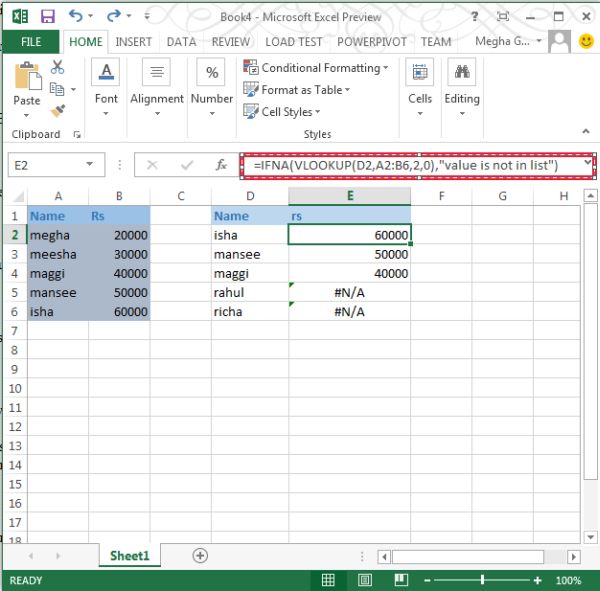Click the zoom slider handle

[483, 580]
